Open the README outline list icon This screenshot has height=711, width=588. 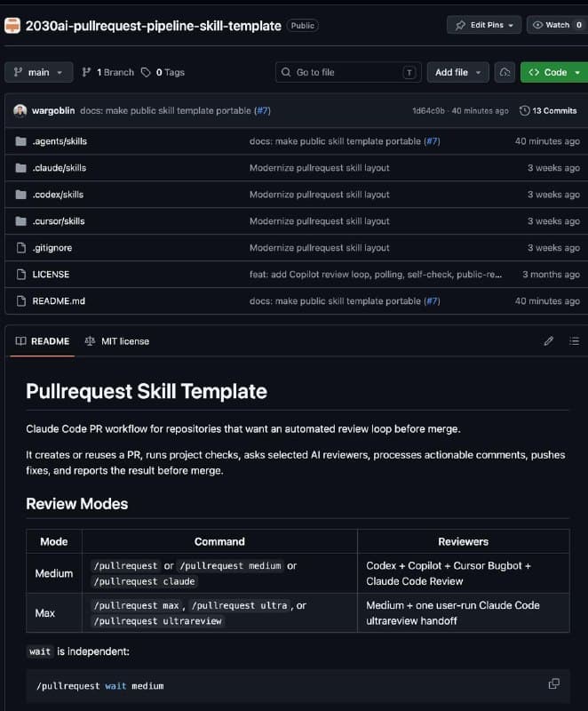(574, 341)
